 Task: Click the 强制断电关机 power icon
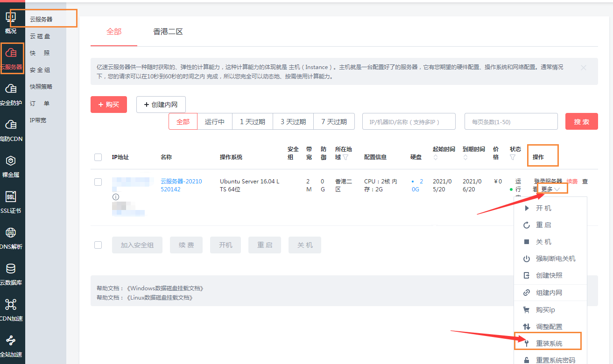[x=527, y=259]
